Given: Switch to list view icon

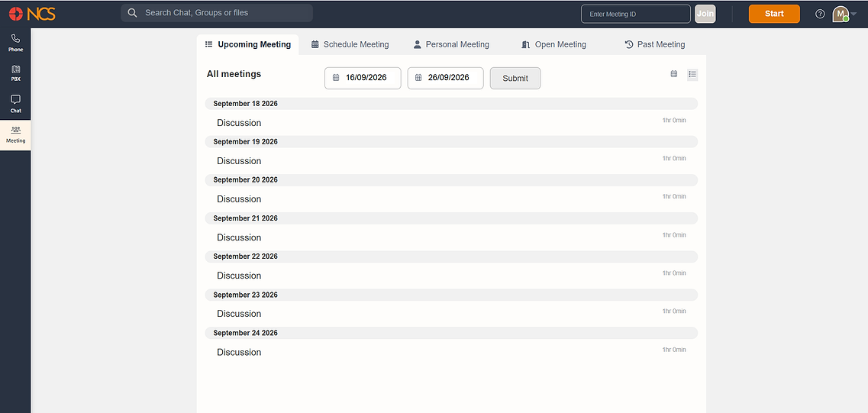Looking at the screenshot, I should click(692, 73).
